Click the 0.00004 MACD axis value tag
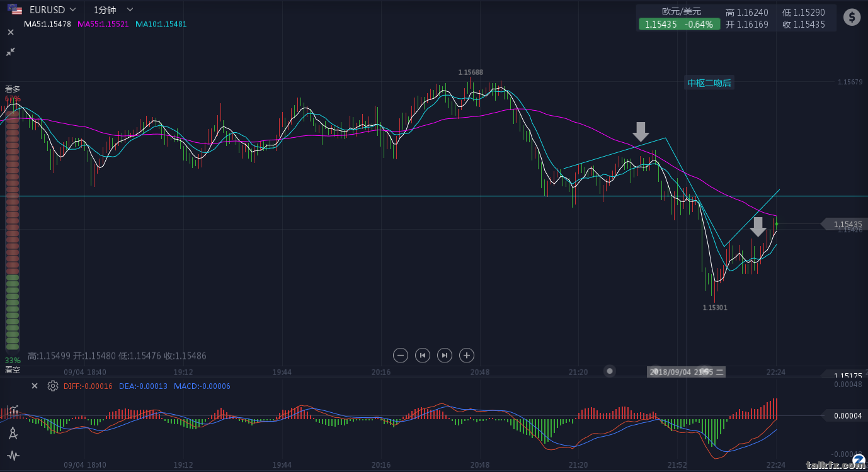The image size is (868, 472). (845, 415)
